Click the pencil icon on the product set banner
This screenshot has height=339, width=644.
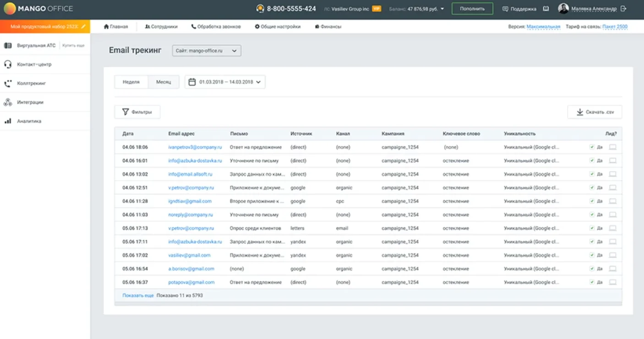83,27
